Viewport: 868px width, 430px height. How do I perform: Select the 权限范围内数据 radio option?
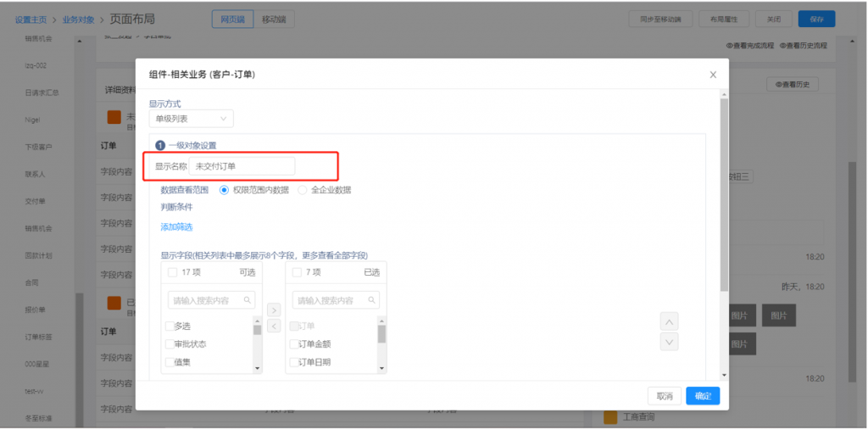pos(225,190)
